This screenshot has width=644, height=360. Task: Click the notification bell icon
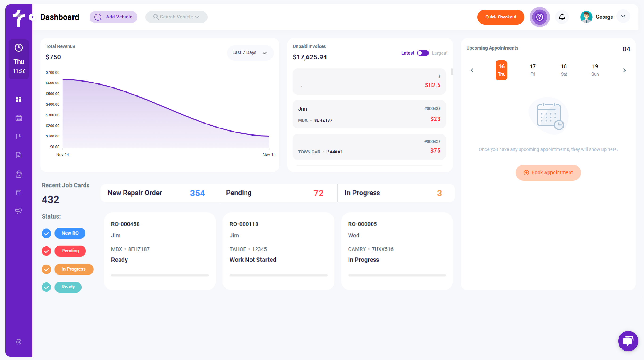561,17
